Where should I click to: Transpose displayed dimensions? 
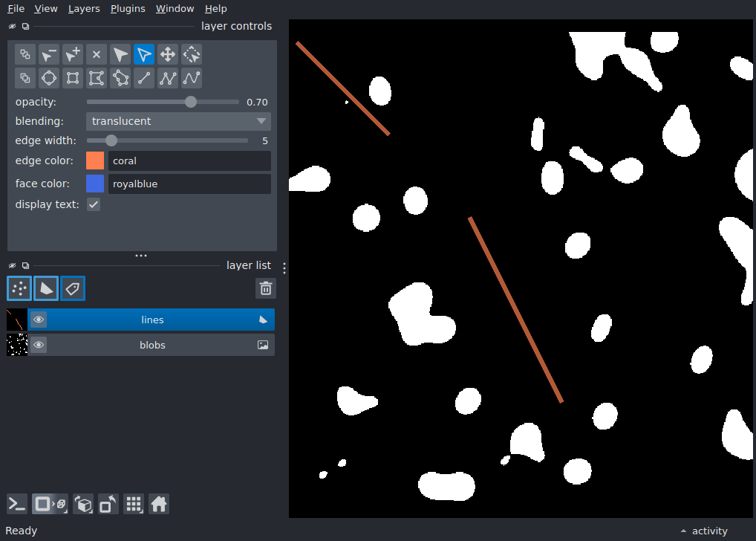(x=108, y=505)
